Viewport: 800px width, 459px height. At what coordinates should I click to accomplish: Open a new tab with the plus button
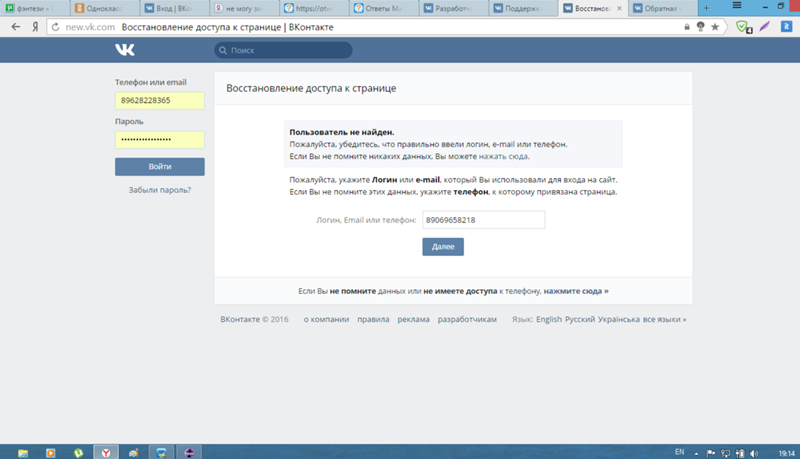(706, 8)
